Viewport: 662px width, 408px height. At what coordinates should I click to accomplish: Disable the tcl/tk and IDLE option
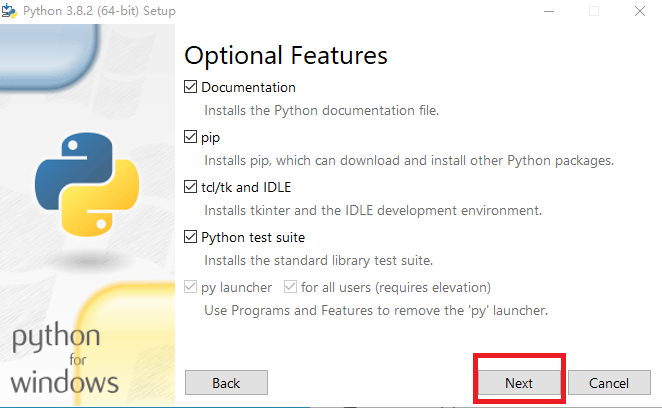(x=191, y=187)
